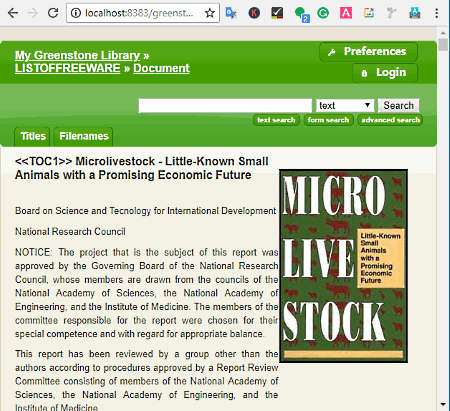Screen dimensions: 450x411
Task: Click the Search button
Action: 398,106
